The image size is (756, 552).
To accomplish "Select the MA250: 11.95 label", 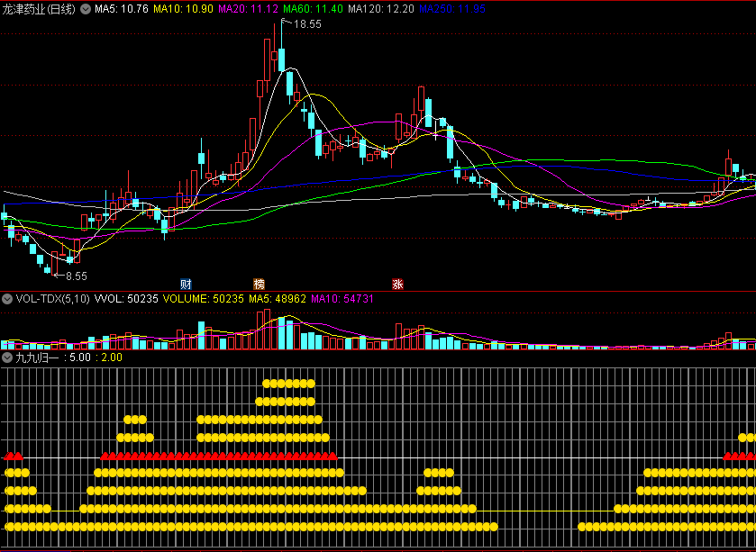I will pyautogui.click(x=452, y=9).
